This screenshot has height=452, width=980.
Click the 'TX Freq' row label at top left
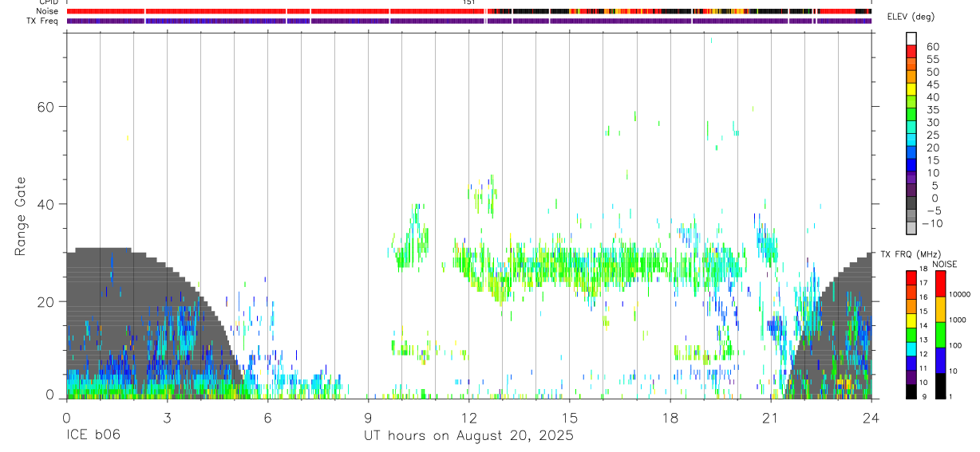[42, 21]
